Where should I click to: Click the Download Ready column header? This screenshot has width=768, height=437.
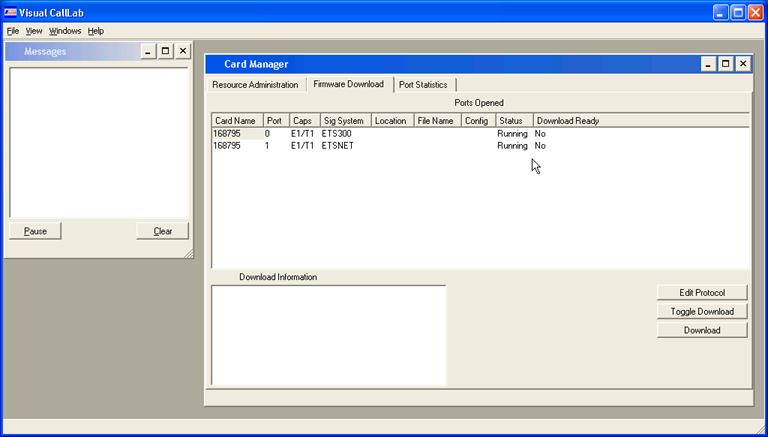(x=641, y=121)
